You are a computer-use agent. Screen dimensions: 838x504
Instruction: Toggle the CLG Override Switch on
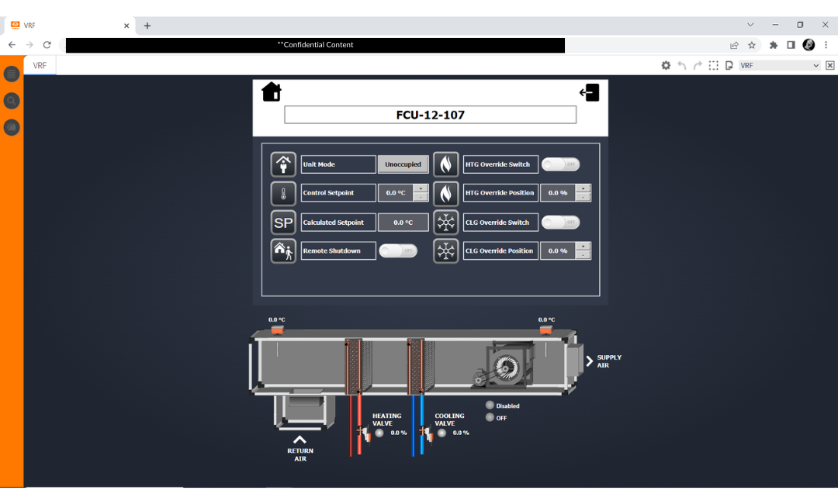(560, 222)
